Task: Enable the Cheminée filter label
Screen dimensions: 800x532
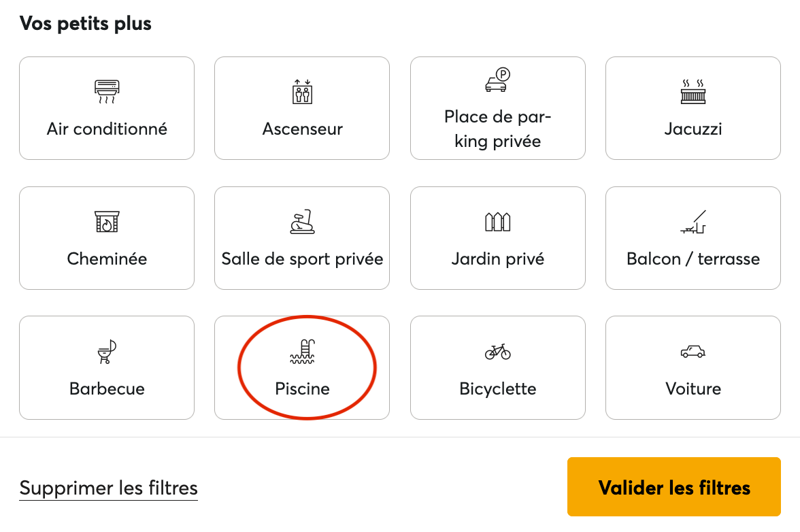Action: 107,259
